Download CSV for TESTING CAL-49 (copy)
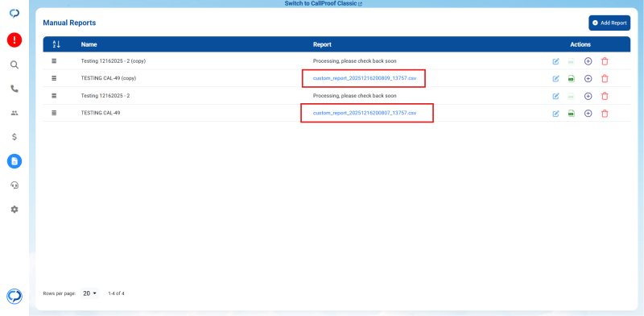 (x=572, y=78)
